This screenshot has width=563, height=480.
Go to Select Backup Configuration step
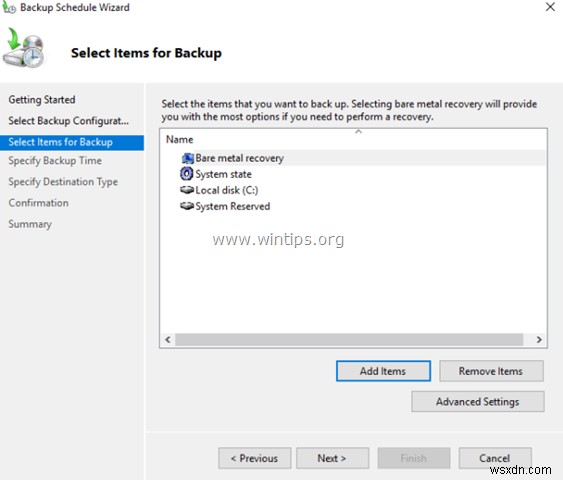tap(69, 121)
